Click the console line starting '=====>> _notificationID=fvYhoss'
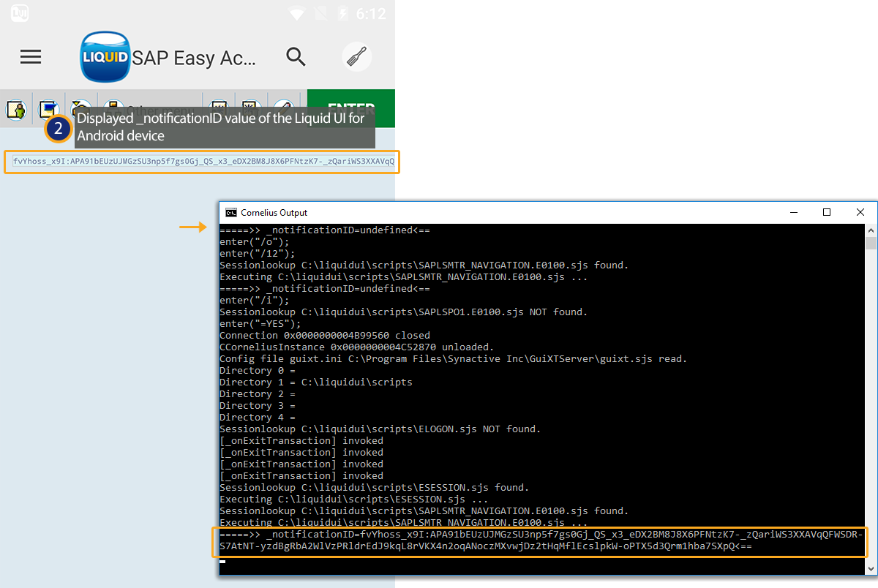Viewport: 878px width, 588px height. 541,535
